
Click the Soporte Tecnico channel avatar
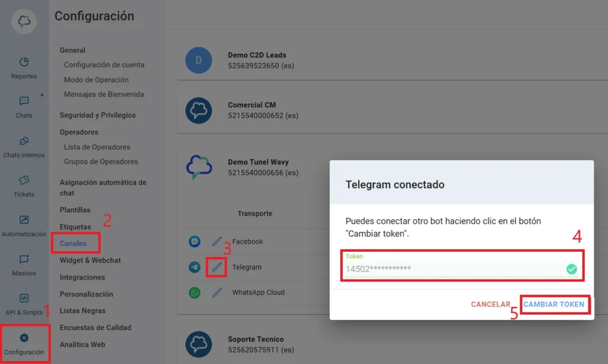click(x=198, y=344)
